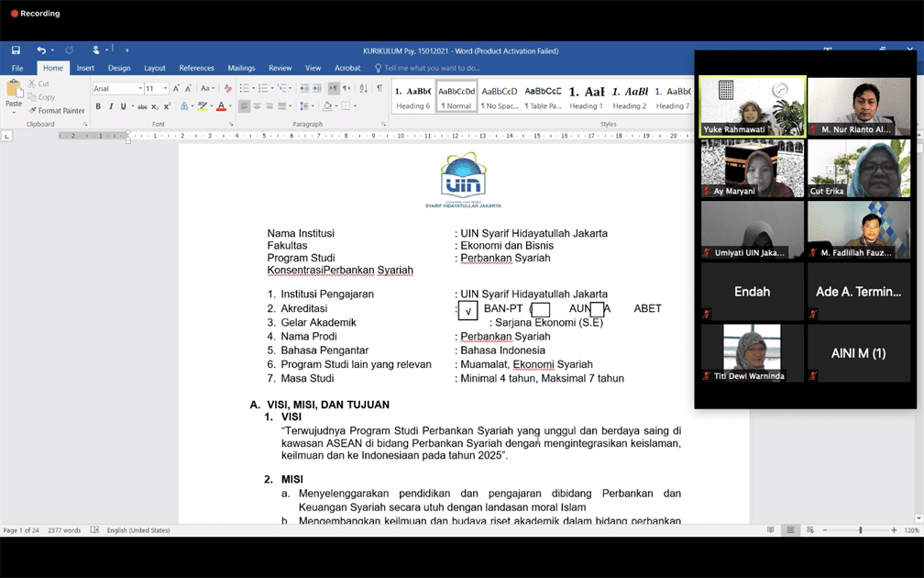Image resolution: width=924 pixels, height=578 pixels.
Task: Apply the Heading 1 style
Action: [587, 96]
